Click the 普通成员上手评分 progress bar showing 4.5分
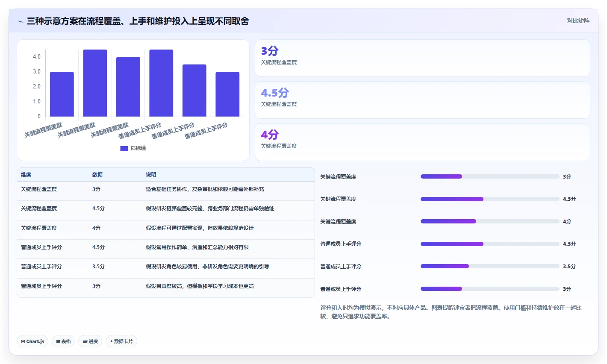 click(490, 244)
